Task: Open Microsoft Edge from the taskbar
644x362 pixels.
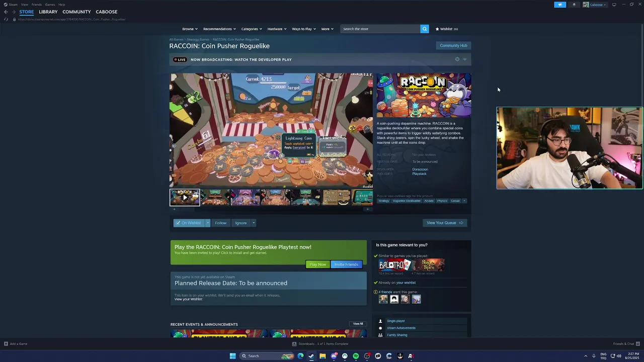Action: click(x=300, y=356)
